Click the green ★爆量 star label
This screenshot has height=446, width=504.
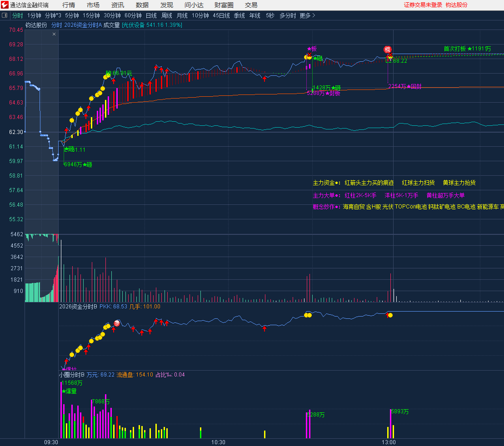[70, 391]
